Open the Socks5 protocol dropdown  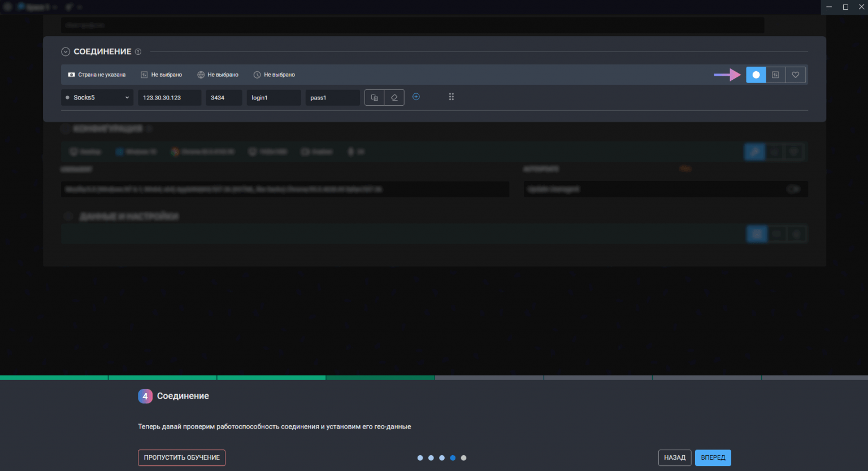(97, 97)
